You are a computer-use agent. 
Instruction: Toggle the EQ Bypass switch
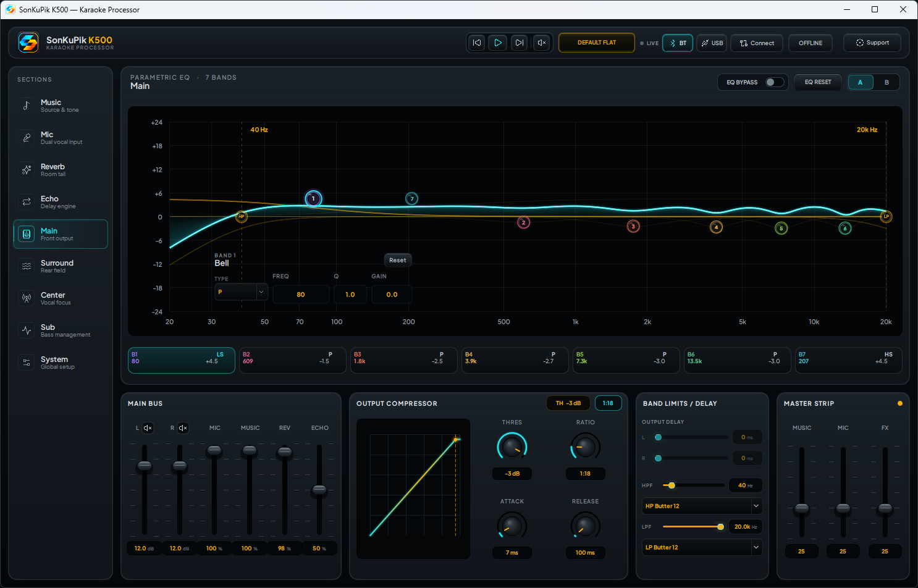click(x=775, y=82)
